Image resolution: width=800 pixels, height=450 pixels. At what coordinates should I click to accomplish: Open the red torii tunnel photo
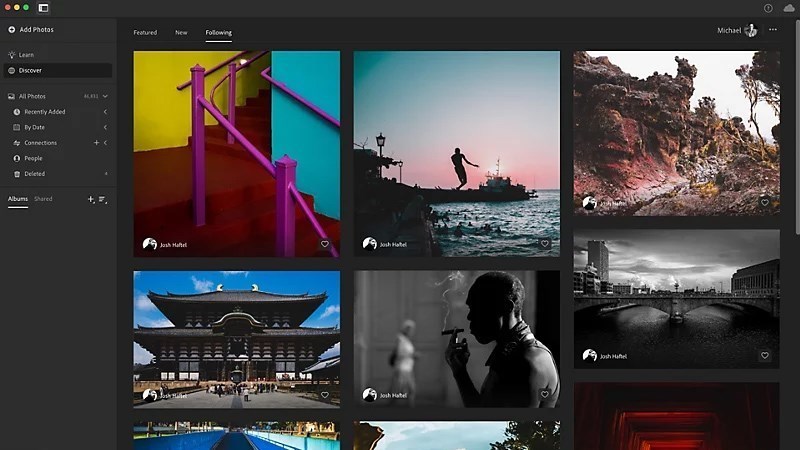[677, 416]
